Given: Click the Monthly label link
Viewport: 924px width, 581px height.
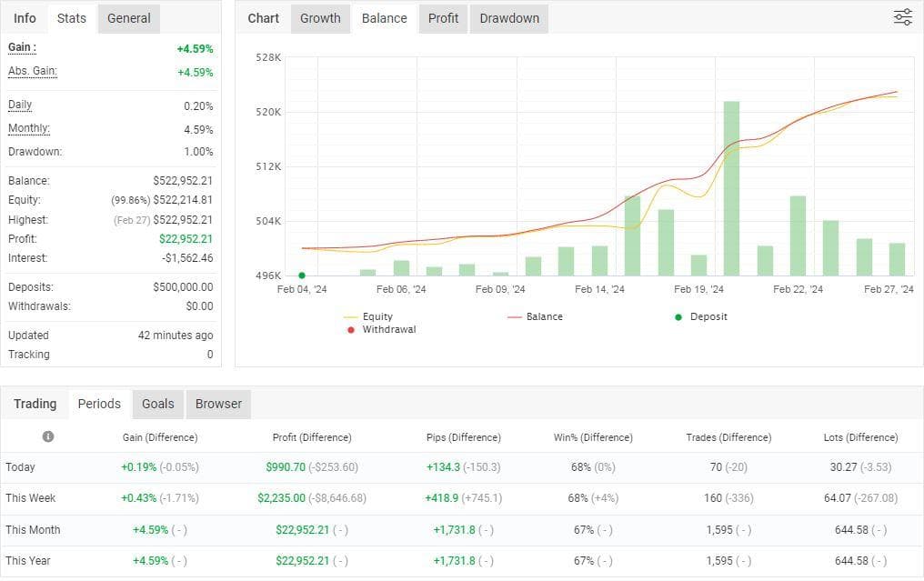Looking at the screenshot, I should (x=29, y=128).
